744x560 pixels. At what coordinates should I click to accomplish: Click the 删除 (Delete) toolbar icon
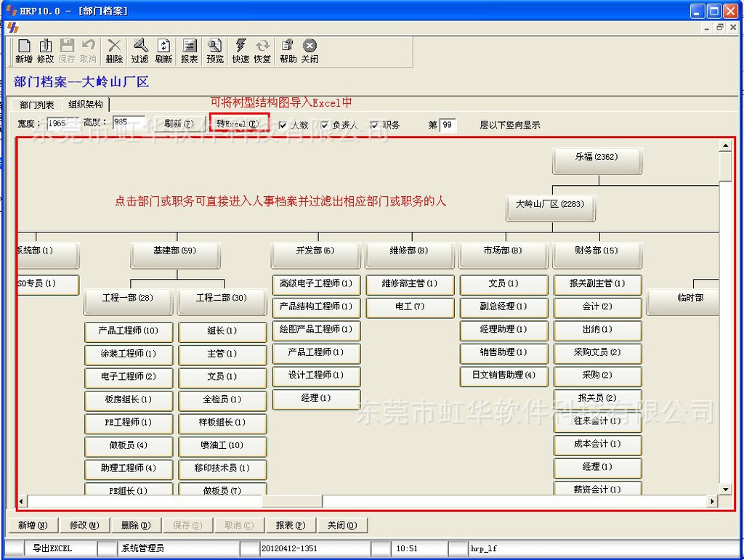(114, 50)
